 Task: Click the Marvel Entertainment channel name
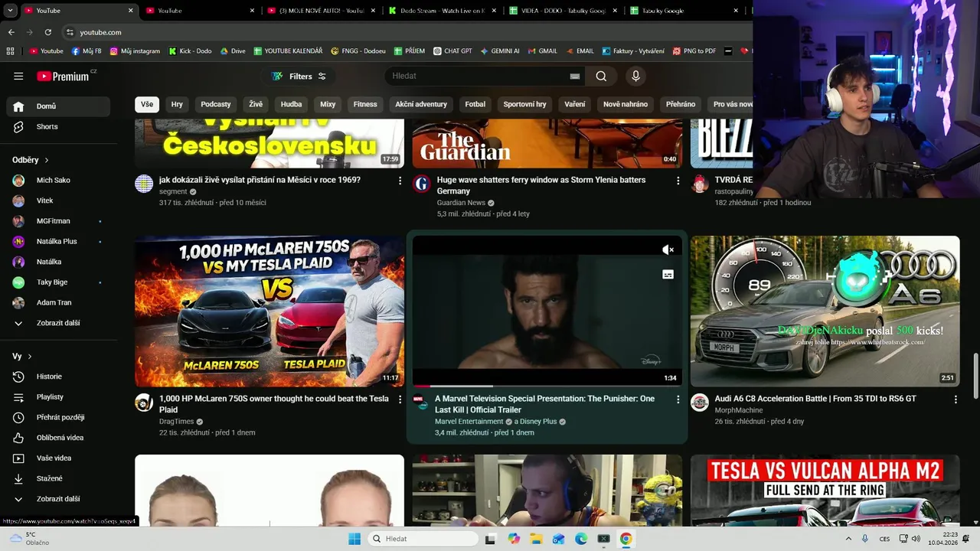point(469,422)
